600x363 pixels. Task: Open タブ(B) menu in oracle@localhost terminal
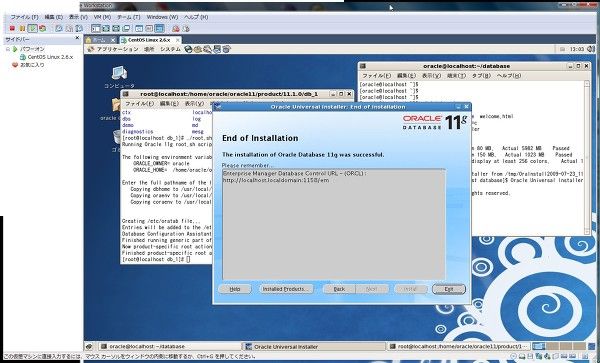pos(481,76)
